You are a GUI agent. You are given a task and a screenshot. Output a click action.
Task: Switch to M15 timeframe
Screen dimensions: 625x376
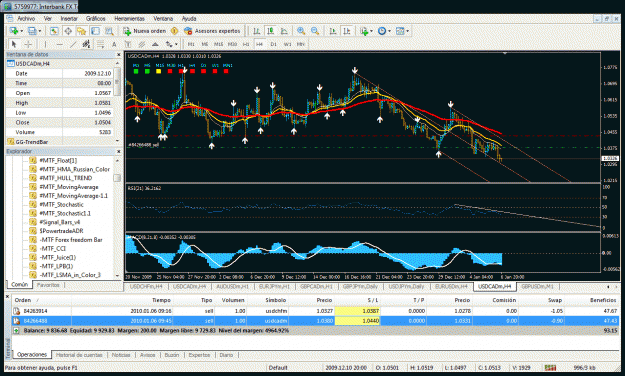tap(218, 44)
